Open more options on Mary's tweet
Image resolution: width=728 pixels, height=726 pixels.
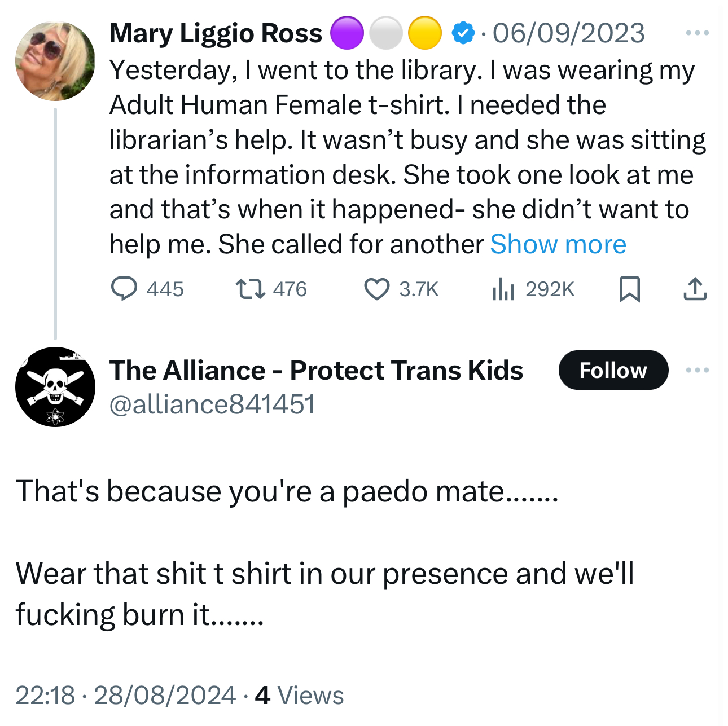(697, 33)
